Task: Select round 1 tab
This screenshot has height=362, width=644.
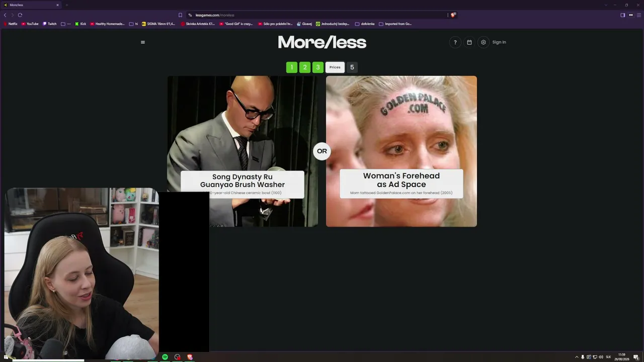Action: click(292, 67)
